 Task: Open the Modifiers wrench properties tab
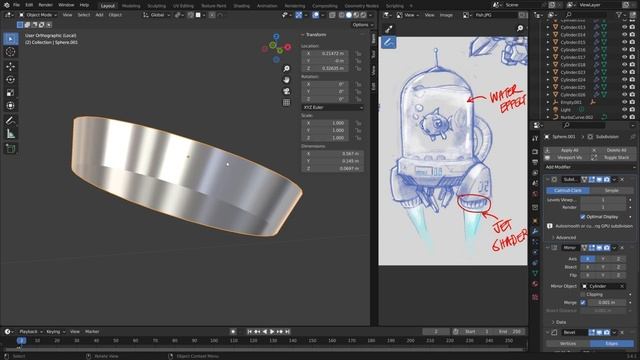pos(535,231)
